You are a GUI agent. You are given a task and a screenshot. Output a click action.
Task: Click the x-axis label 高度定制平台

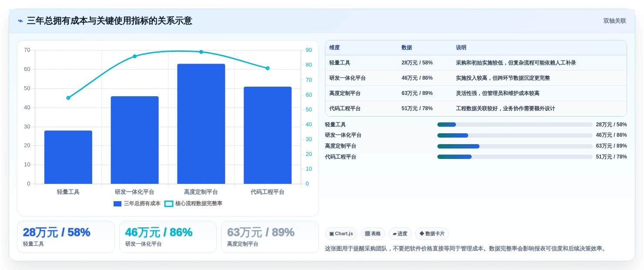tap(201, 192)
